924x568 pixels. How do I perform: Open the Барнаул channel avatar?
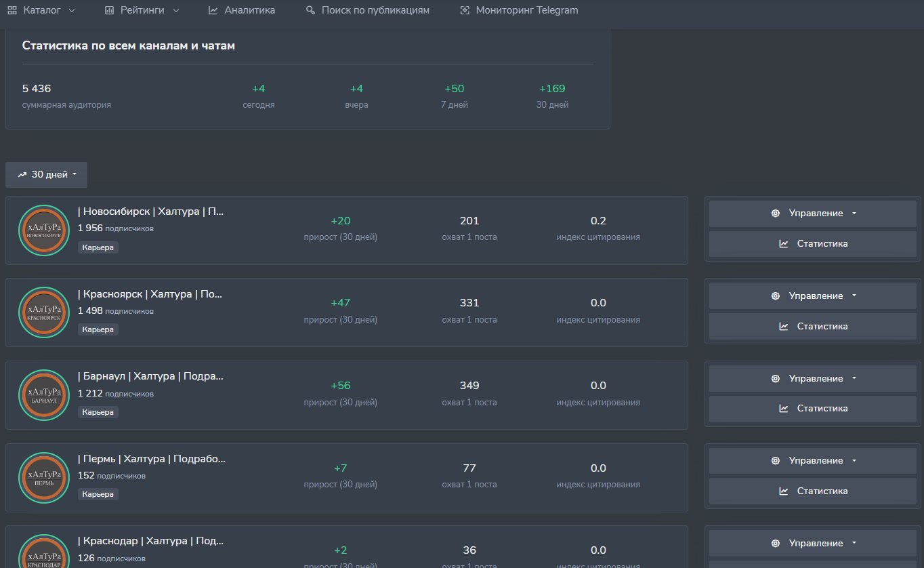[44, 395]
